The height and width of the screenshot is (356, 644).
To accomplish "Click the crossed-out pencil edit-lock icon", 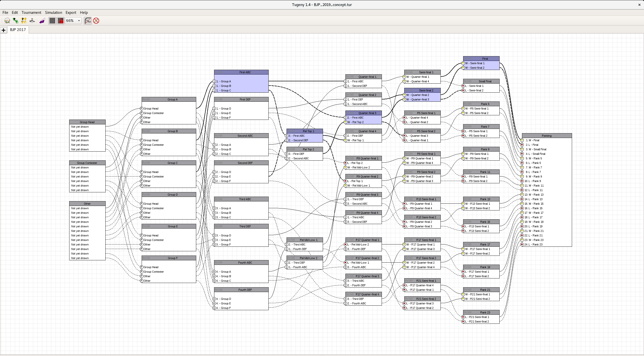I will (96, 21).
